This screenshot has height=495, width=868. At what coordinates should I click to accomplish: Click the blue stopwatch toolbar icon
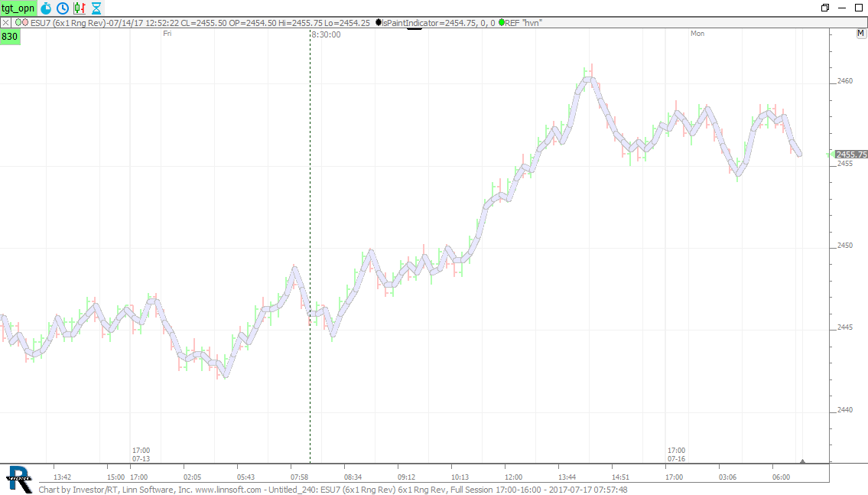[46, 8]
